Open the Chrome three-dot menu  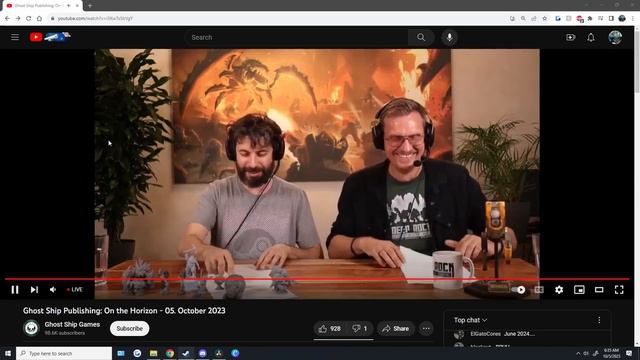(633, 18)
